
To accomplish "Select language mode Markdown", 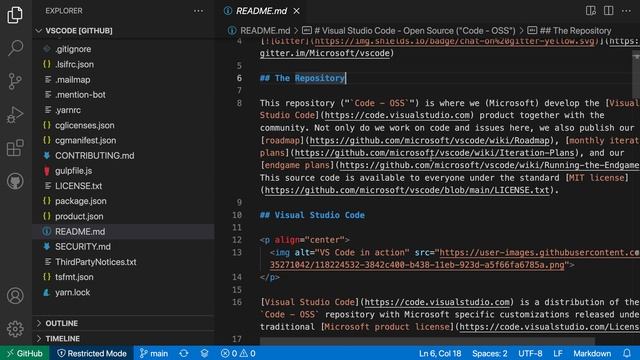I will pyautogui.click(x=592, y=353).
